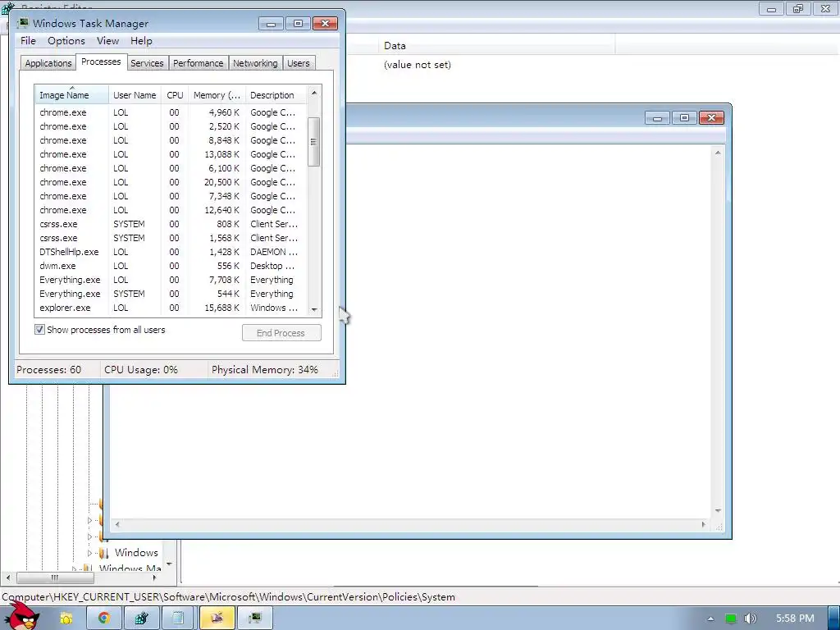Screen dimensions: 840x630
Task: Select the dwm.exe process row
Action: pos(171,266)
